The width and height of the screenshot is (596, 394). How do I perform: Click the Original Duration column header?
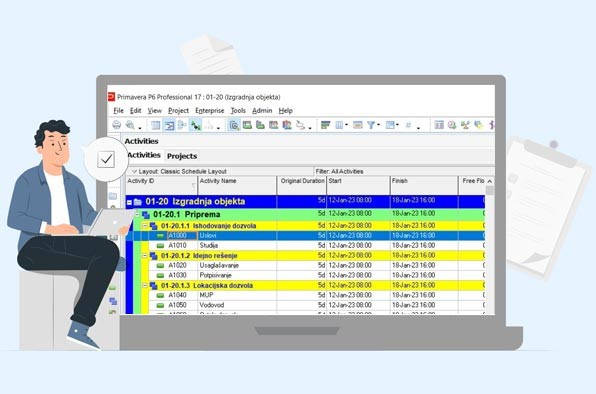click(x=301, y=185)
